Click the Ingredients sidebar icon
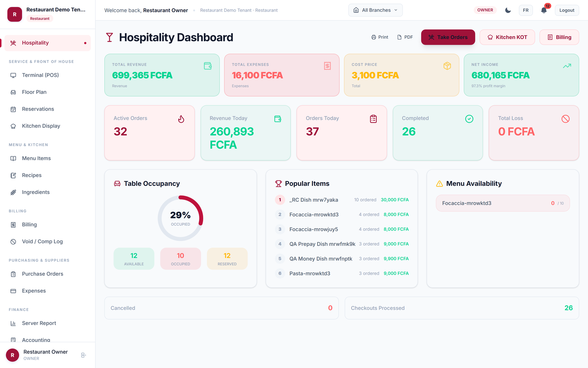The width and height of the screenshot is (588, 368). [x=13, y=192]
